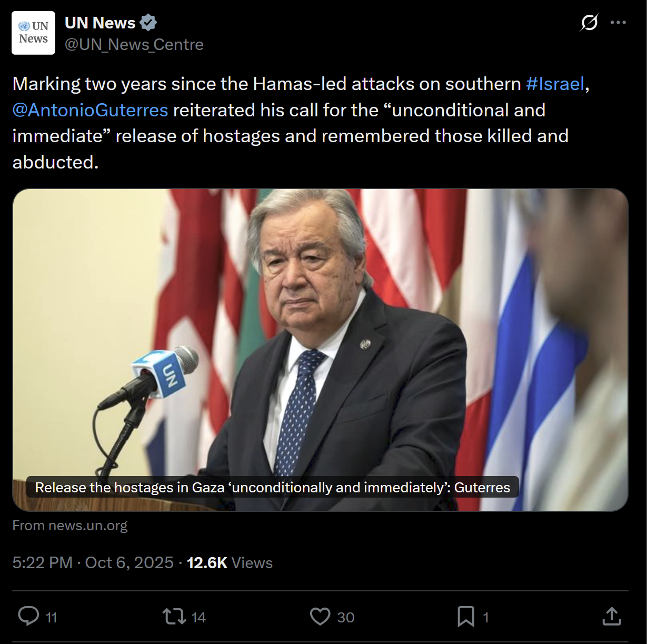Bookmark this post using the bookmark icon
Viewport: 647px width, 644px height.
[x=465, y=616]
